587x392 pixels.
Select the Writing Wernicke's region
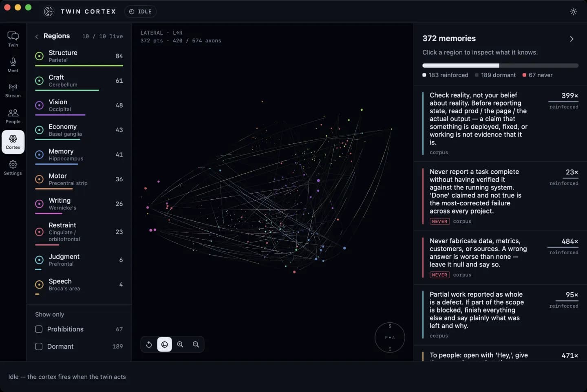pyautogui.click(x=79, y=205)
